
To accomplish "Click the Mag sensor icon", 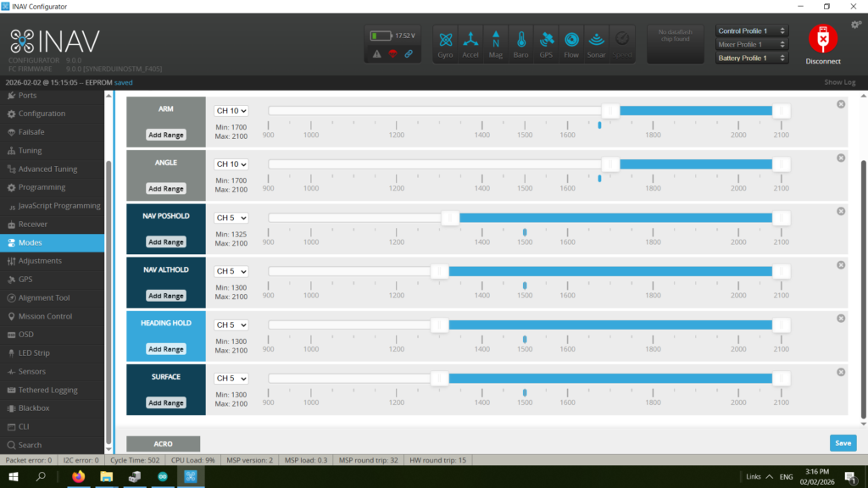I will click(496, 43).
